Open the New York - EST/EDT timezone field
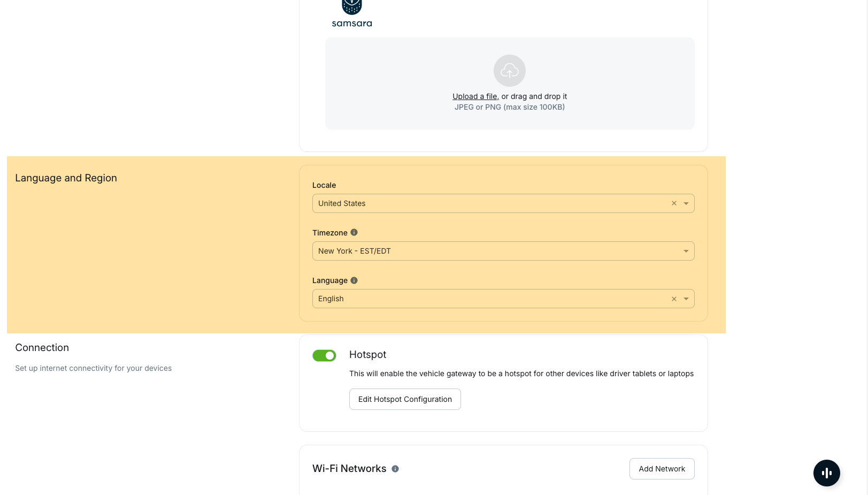This screenshot has width=868, height=495. [x=481, y=252]
